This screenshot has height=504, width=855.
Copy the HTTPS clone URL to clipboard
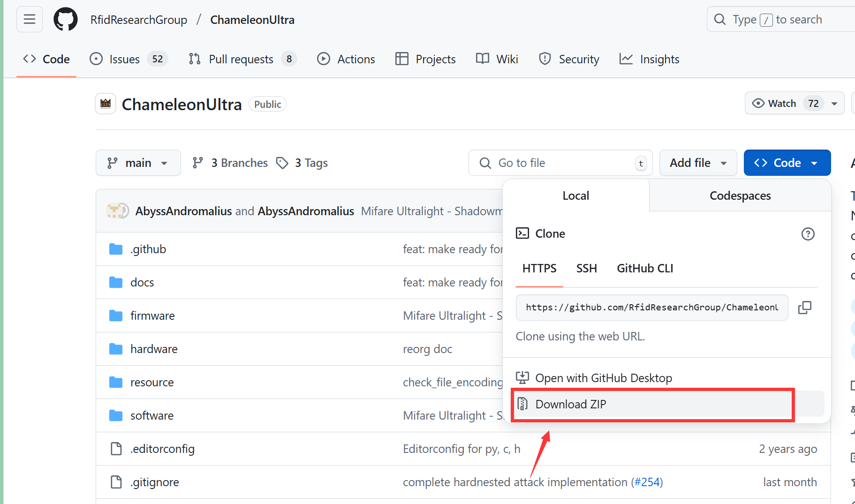(805, 308)
